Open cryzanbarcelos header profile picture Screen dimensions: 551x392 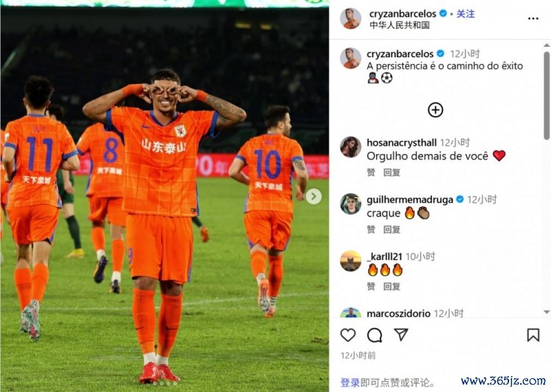(x=350, y=18)
